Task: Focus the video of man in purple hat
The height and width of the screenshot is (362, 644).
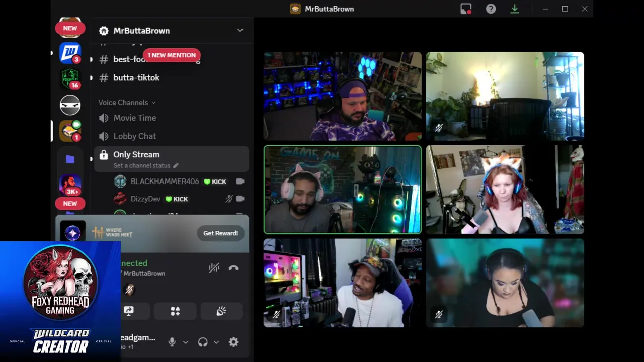Action: [343, 96]
